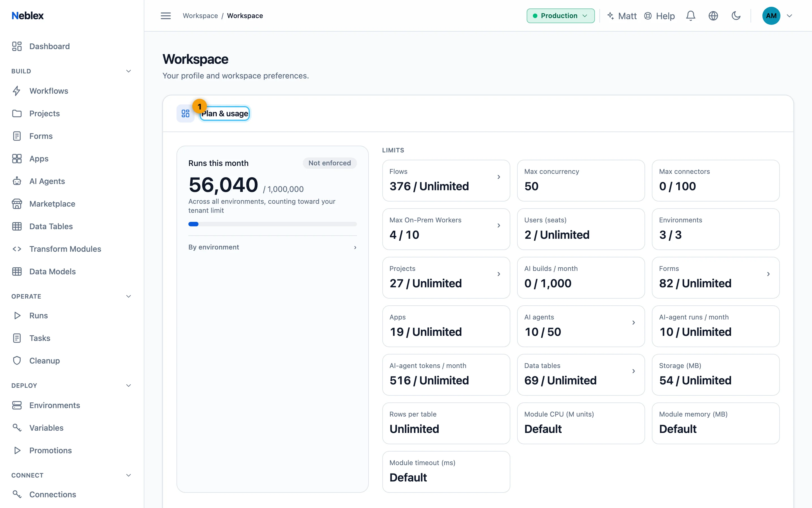Open the Matt AI assistant

pos(622,16)
